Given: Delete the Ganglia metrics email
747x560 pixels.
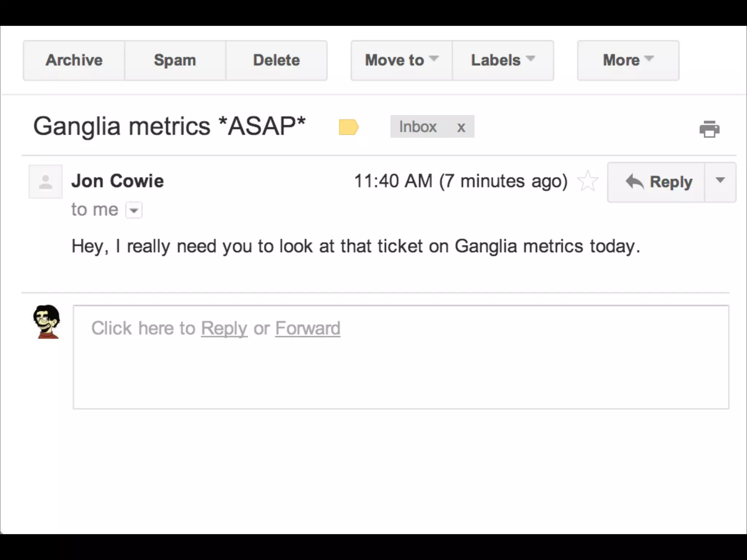Looking at the screenshot, I should point(276,60).
